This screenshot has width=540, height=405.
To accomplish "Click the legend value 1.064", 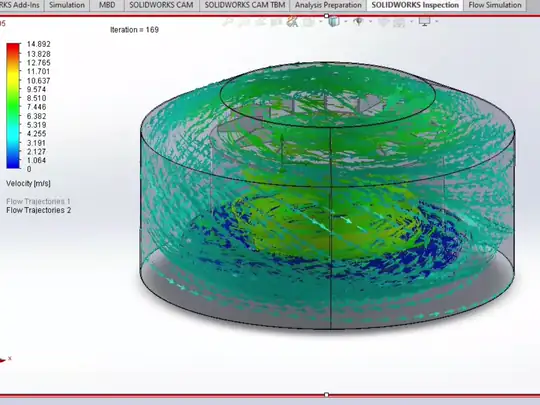I will pyautogui.click(x=37, y=160).
